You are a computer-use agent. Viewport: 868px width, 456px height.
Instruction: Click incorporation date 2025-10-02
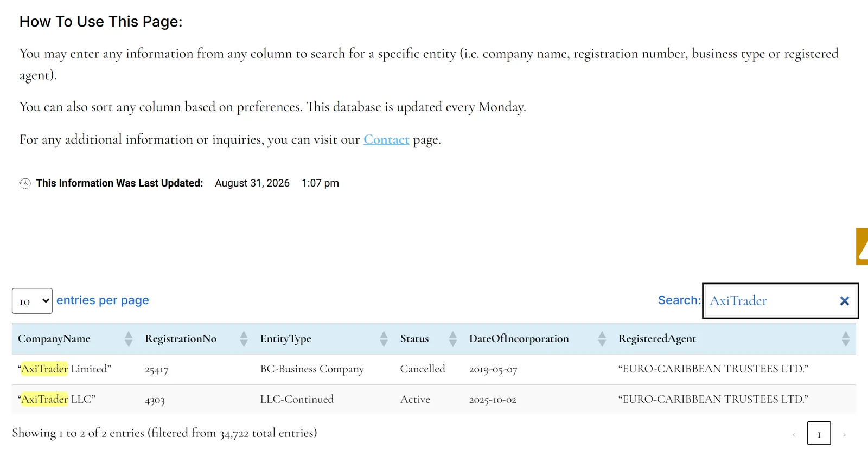[493, 400]
